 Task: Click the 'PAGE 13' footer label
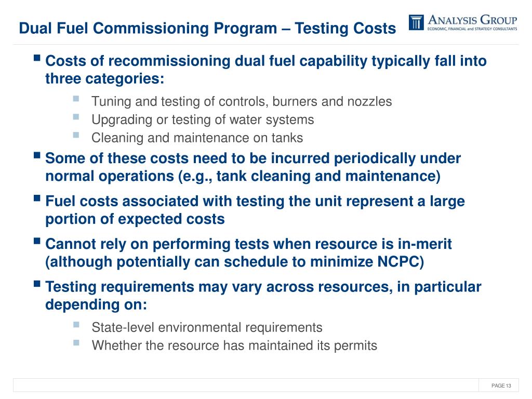click(501, 385)
